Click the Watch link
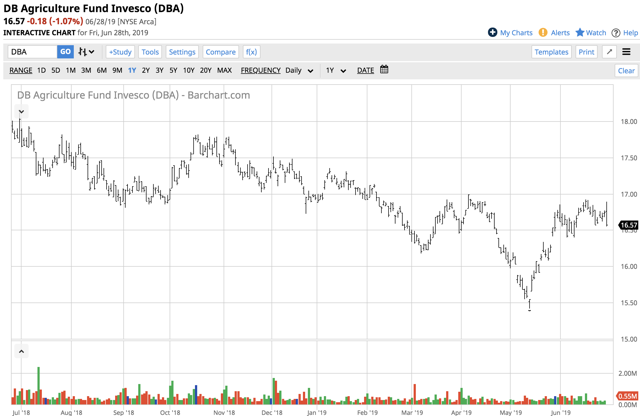Screen dimensions: 640x416 coord(596,33)
